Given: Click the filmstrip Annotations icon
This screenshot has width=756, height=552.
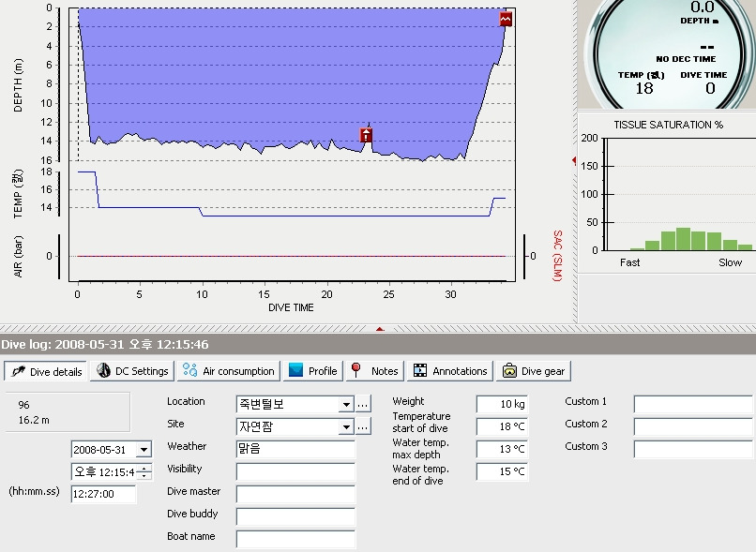Looking at the screenshot, I should pyautogui.click(x=420, y=370).
